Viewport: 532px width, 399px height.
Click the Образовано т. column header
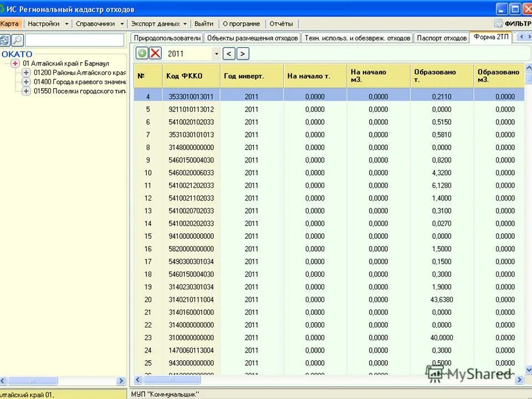pyautogui.click(x=442, y=76)
